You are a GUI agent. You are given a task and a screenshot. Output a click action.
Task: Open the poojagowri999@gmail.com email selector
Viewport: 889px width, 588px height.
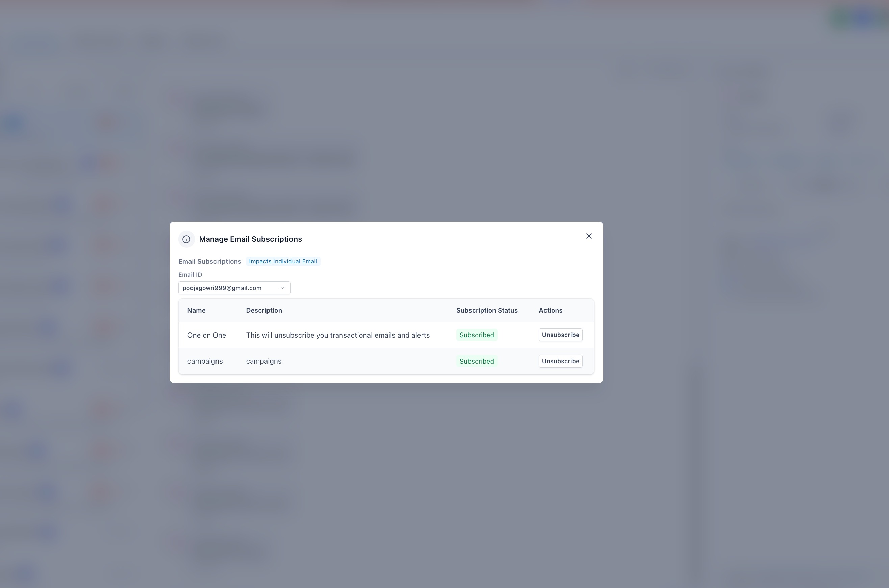229,288
